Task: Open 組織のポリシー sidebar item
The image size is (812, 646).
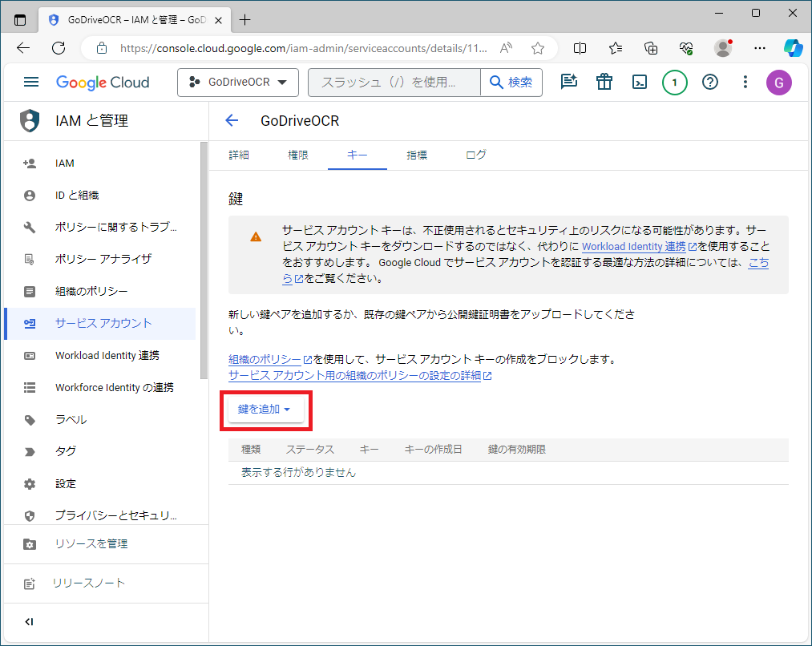Action: pyautogui.click(x=100, y=292)
